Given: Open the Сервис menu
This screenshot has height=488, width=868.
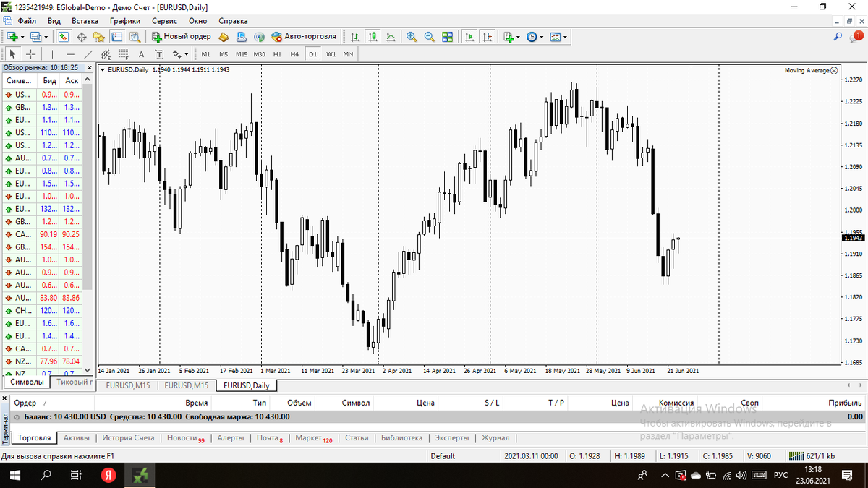Looking at the screenshot, I should tap(164, 21).
